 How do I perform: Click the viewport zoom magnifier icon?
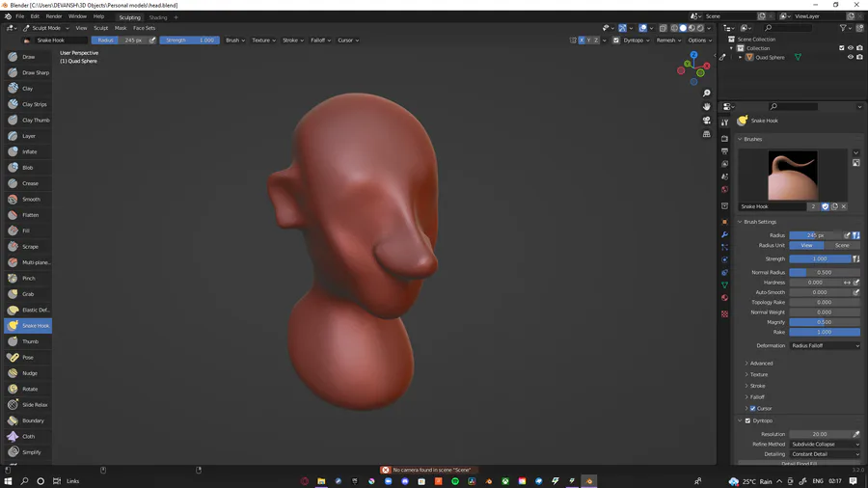click(x=706, y=93)
